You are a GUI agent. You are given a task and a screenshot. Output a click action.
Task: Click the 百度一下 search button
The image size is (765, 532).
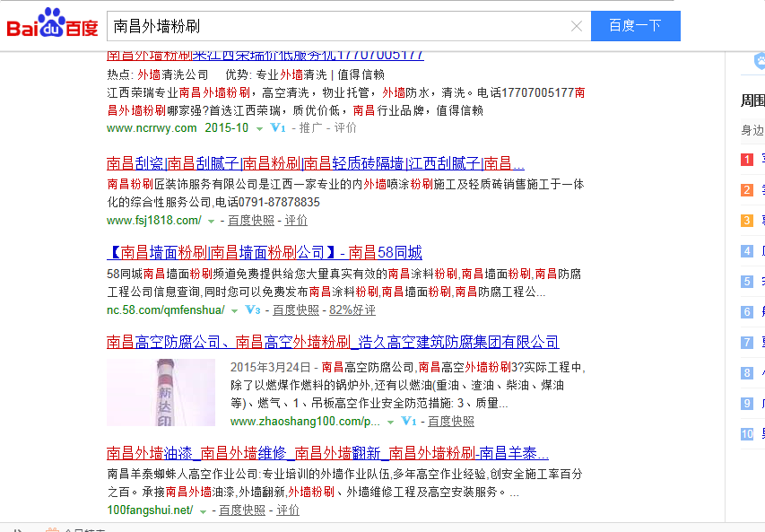[635, 26]
